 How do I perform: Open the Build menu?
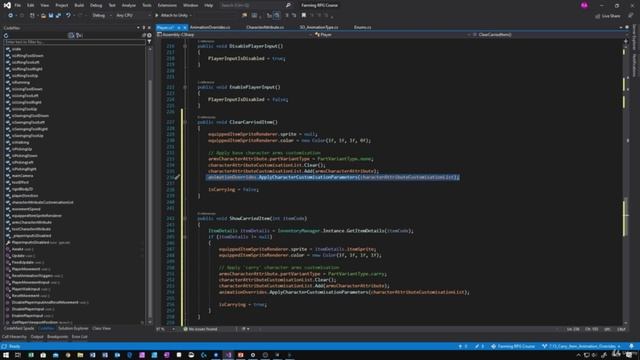(79, 5)
